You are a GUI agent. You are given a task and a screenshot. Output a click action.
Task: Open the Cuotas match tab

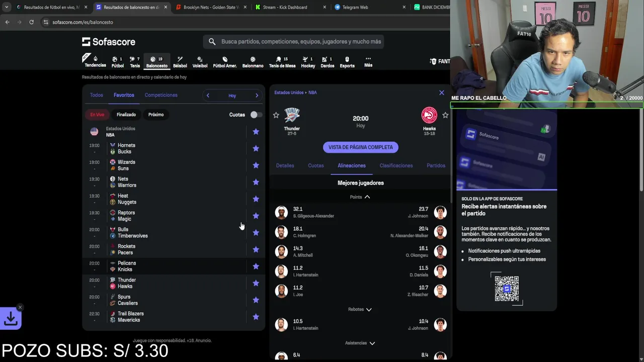[316, 165]
